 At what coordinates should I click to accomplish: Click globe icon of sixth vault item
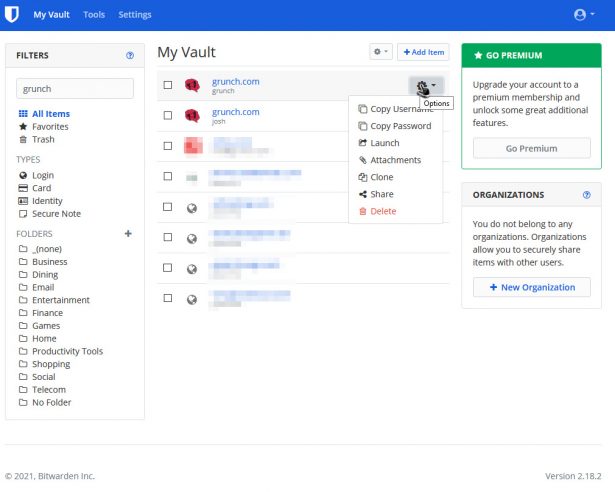pyautogui.click(x=192, y=239)
